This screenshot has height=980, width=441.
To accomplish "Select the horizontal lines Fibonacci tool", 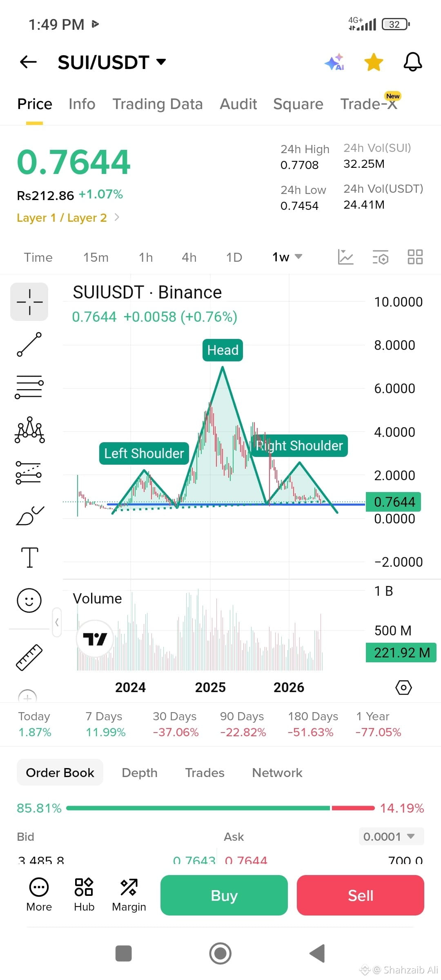I will (x=29, y=387).
